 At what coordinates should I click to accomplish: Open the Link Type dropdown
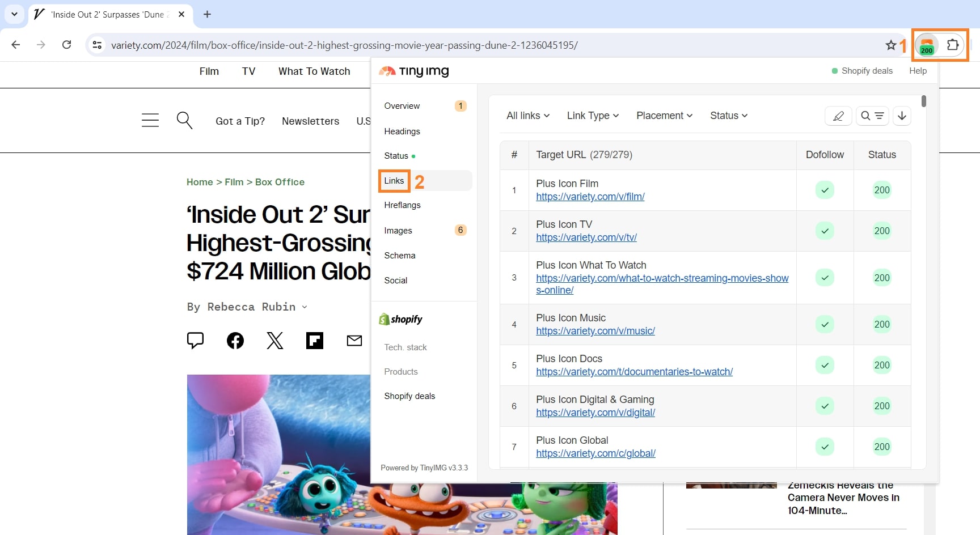pos(592,116)
